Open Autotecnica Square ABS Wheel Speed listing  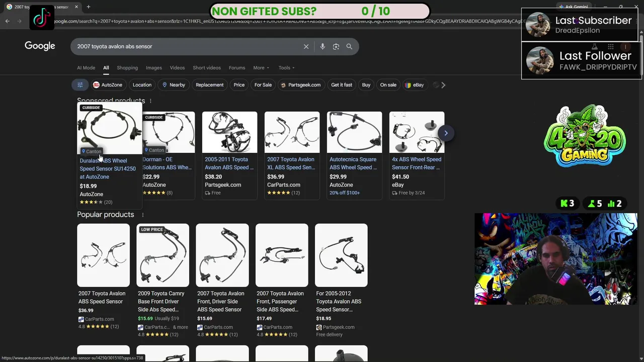point(353,163)
